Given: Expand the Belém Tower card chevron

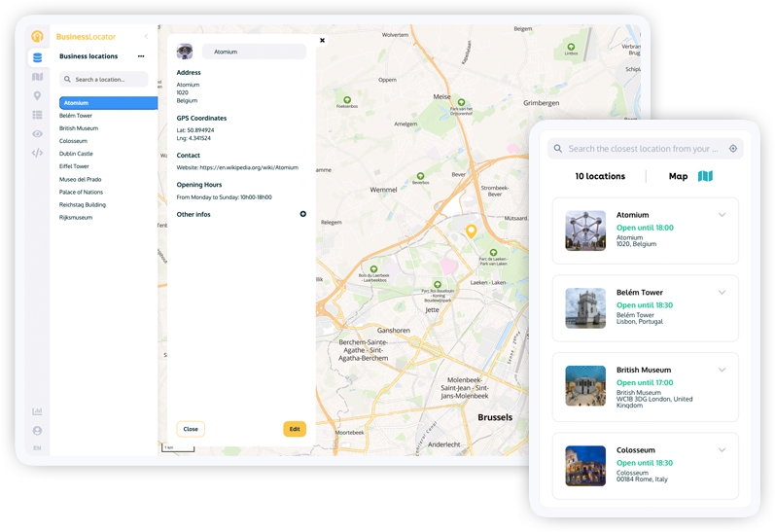Looking at the screenshot, I should [x=722, y=292].
